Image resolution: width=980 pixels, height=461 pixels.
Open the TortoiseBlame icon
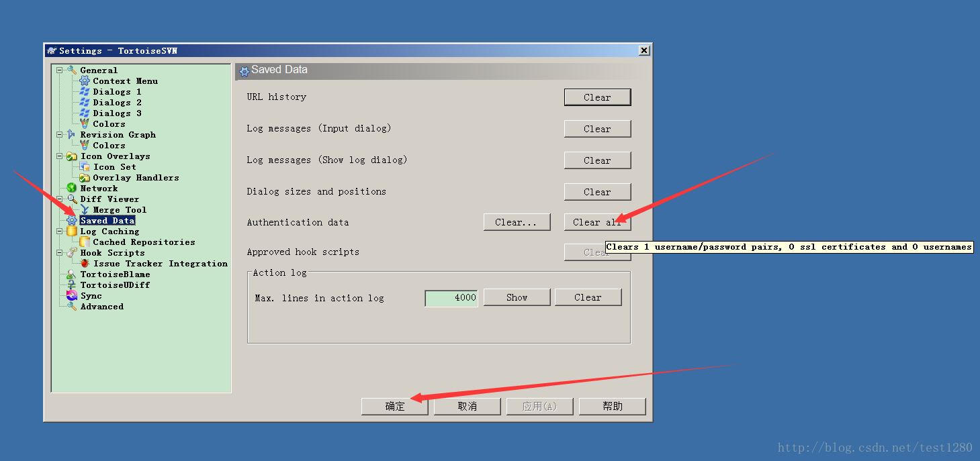point(72,274)
